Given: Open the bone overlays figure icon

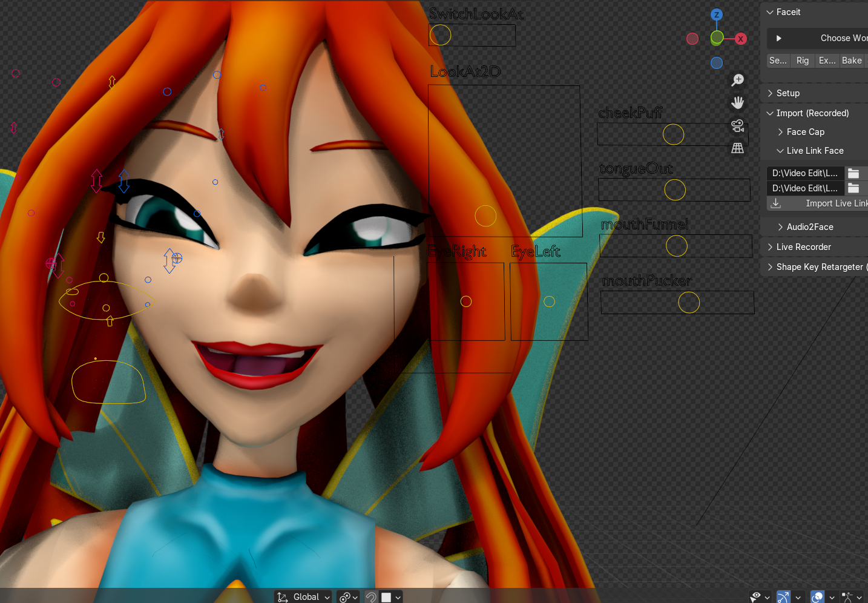Looking at the screenshot, I should (847, 597).
